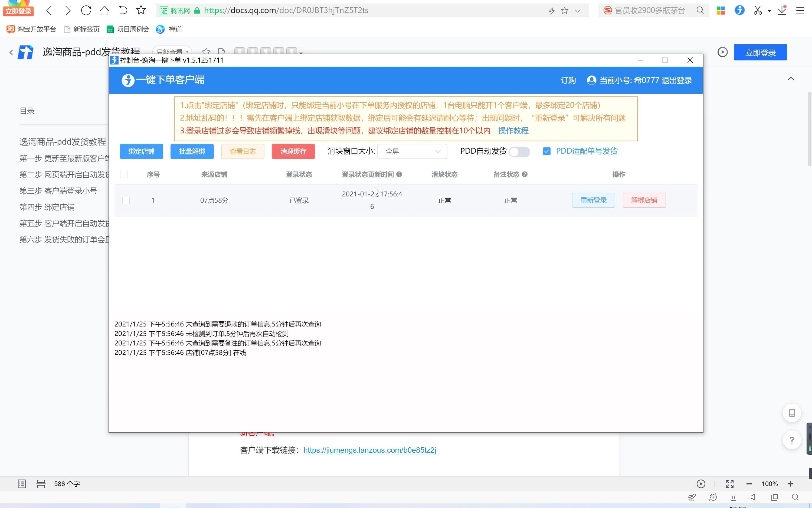
Task: Click the 绑定店铺 button
Action: click(x=141, y=151)
